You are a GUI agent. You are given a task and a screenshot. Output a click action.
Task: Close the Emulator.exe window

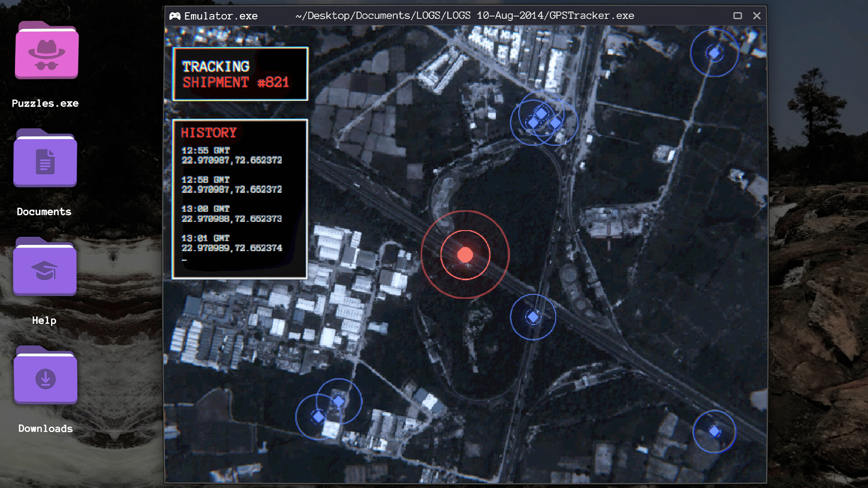coord(757,16)
